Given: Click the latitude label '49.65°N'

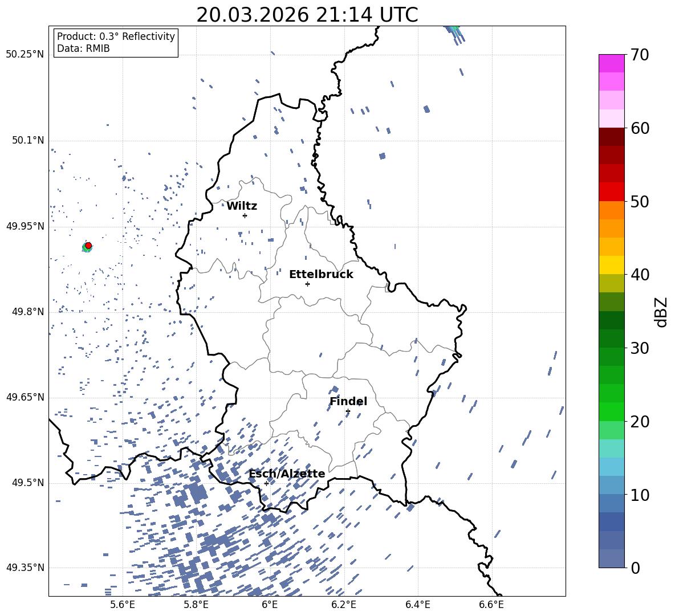Looking at the screenshot, I should click(x=25, y=397).
